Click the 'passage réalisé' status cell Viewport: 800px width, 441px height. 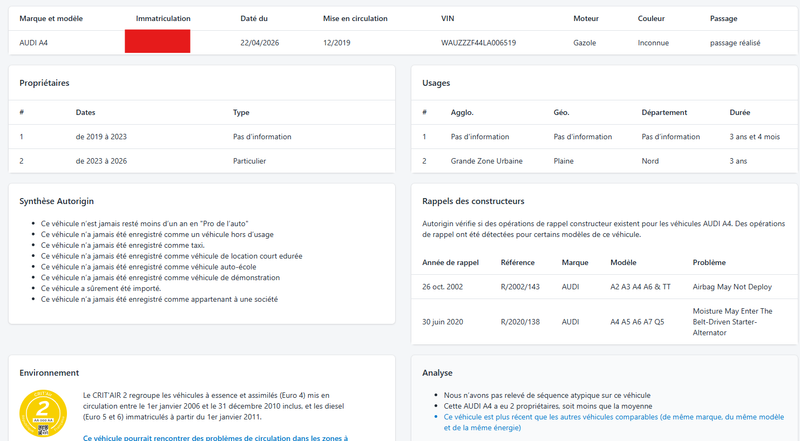(x=735, y=43)
